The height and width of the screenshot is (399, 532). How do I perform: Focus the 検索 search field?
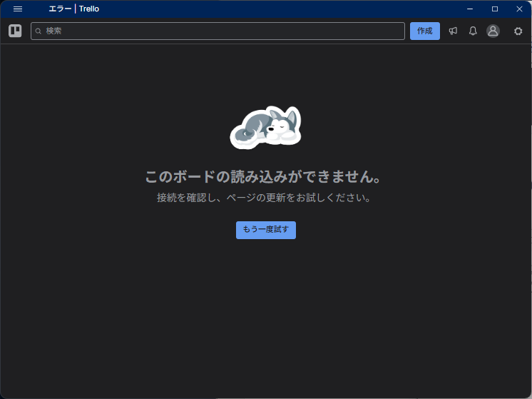(218, 31)
